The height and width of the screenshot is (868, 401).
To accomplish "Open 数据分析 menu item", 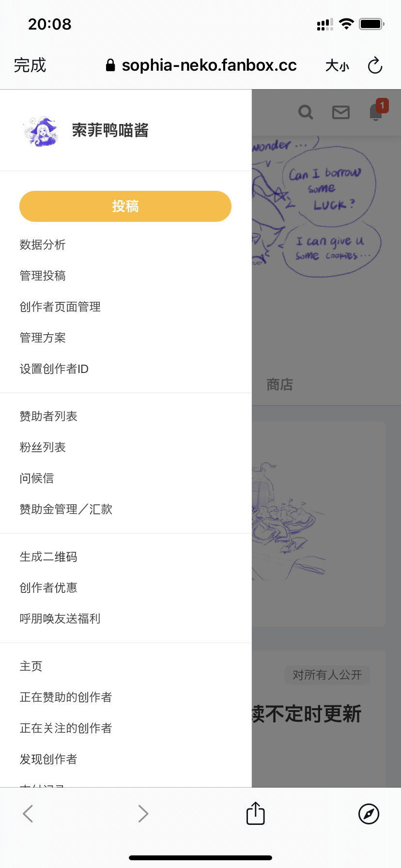I will [43, 245].
